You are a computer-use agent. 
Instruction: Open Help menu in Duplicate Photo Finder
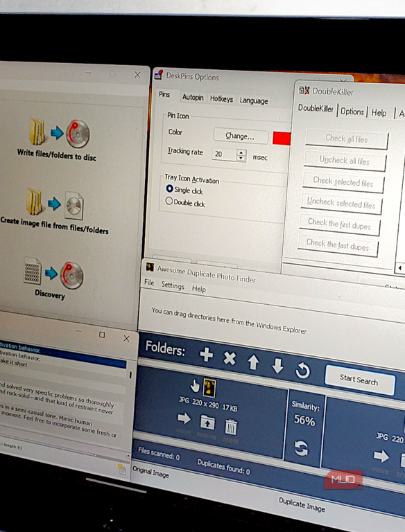[x=199, y=289]
